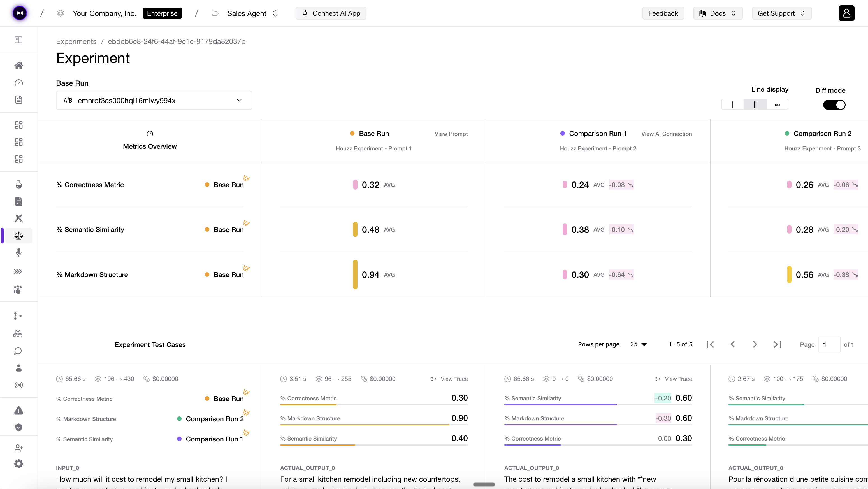
Task: Open the View Prompt link for Base Run
Action: pos(451,134)
